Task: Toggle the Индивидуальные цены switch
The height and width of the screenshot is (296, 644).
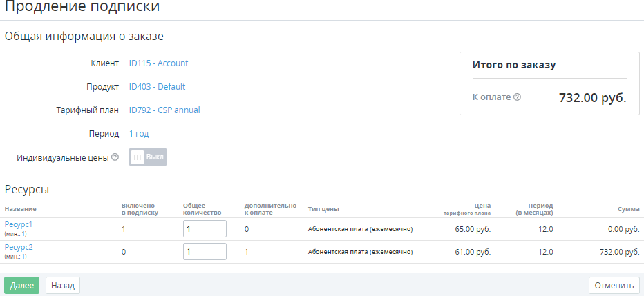Action: [x=148, y=157]
